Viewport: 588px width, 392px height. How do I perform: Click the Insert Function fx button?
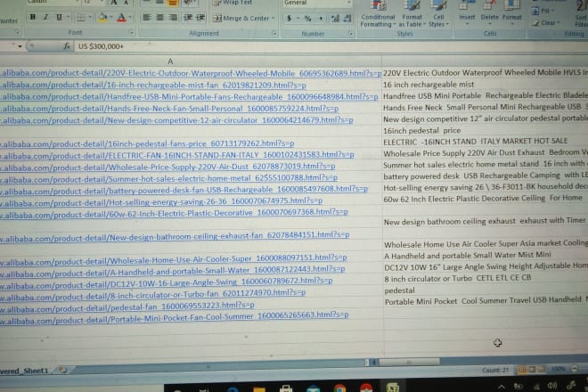(x=67, y=46)
